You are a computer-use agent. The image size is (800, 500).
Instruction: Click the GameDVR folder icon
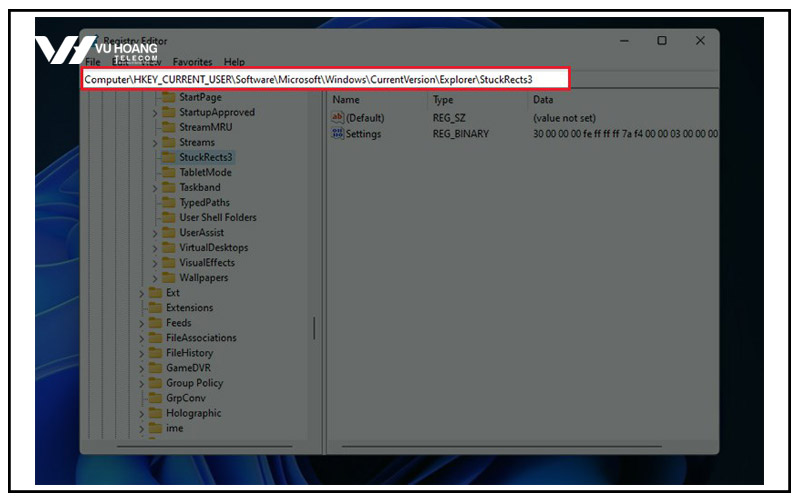point(155,368)
